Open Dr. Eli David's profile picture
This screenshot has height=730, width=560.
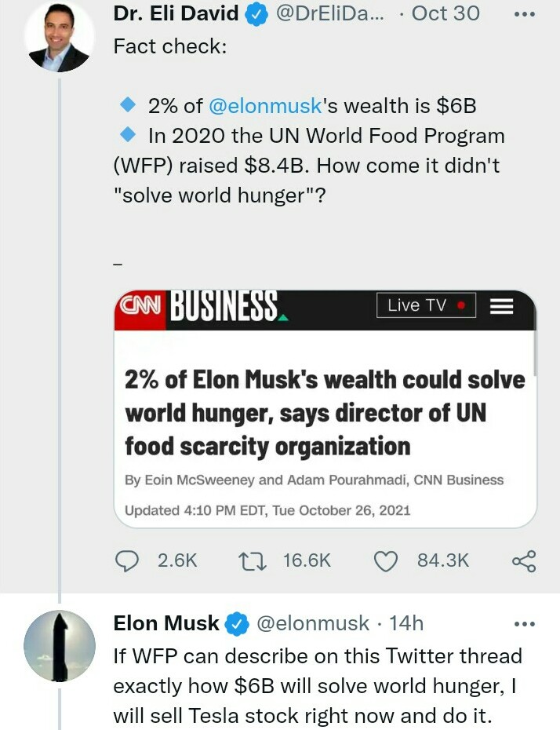(60, 37)
